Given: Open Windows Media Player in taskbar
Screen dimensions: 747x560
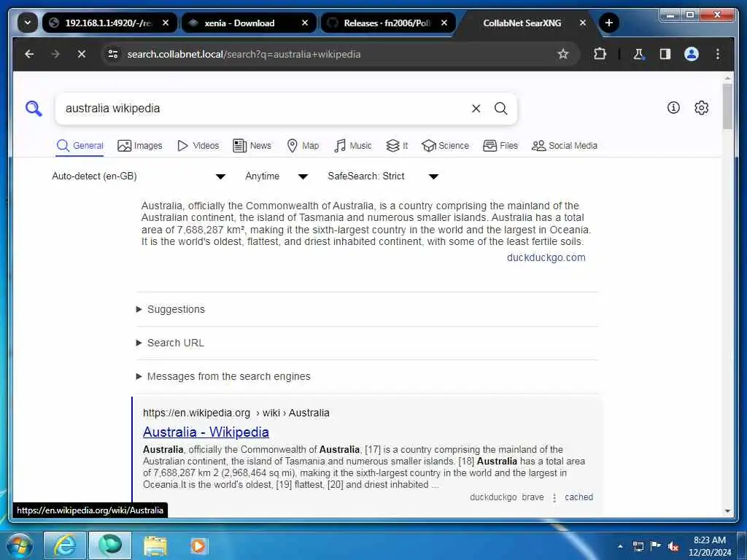Looking at the screenshot, I should point(198,545).
